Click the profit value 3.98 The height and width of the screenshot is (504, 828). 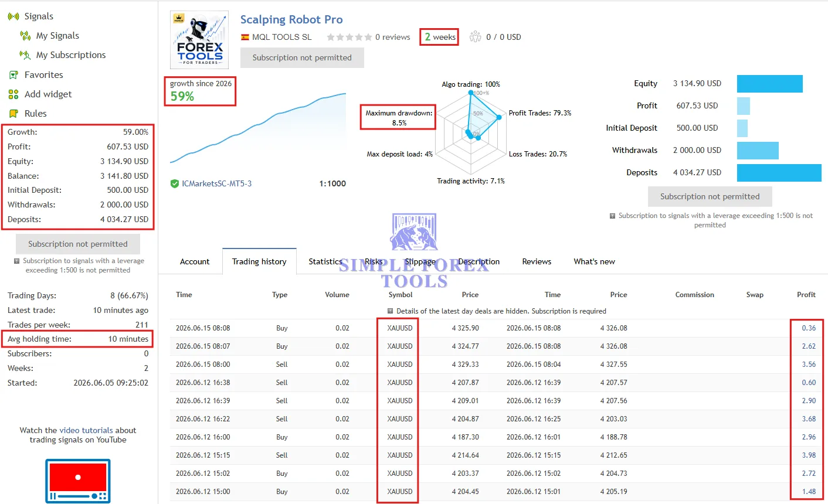click(809, 455)
